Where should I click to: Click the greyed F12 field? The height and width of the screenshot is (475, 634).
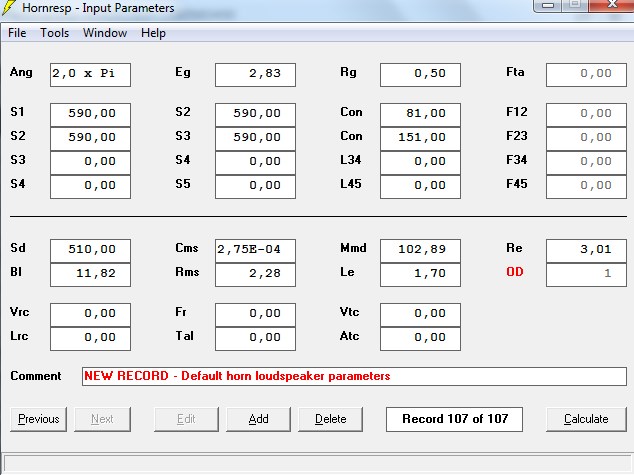[x=586, y=114]
